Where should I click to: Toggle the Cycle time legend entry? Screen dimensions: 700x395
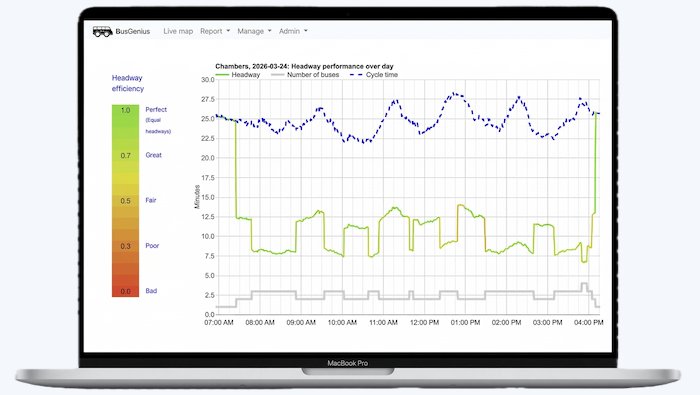pyautogui.click(x=374, y=75)
